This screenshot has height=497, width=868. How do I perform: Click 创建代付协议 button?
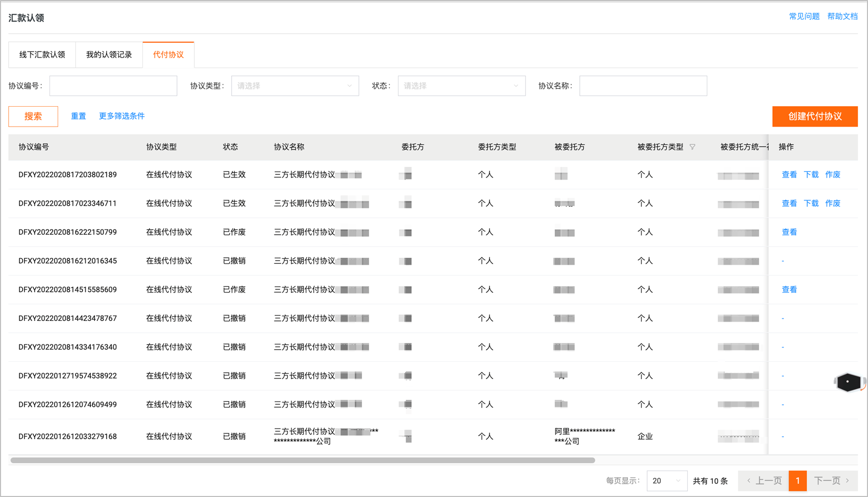coord(815,116)
